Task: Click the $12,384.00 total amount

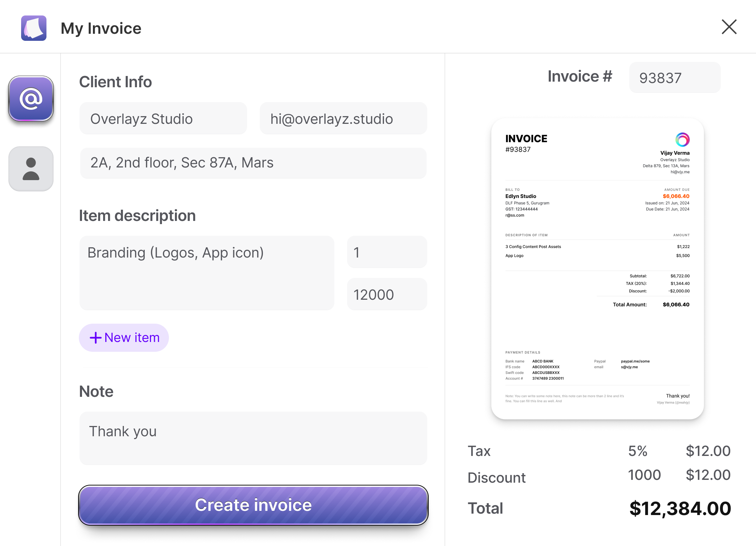Action: (680, 508)
